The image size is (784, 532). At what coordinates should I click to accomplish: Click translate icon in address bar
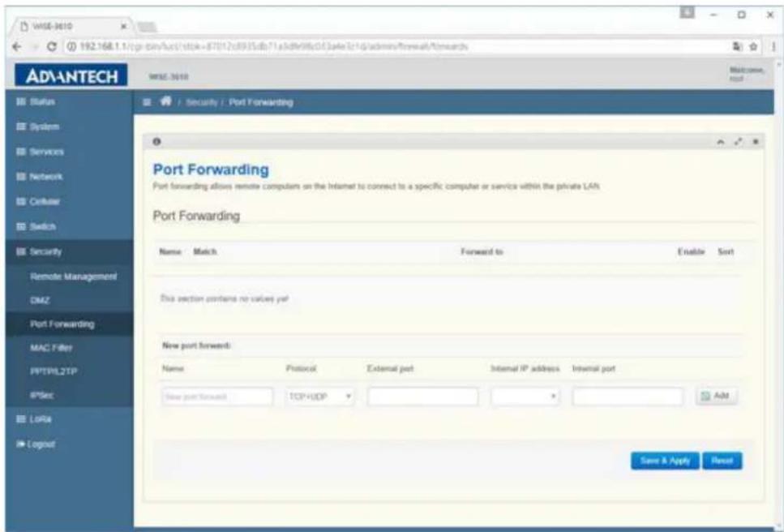tap(738, 46)
